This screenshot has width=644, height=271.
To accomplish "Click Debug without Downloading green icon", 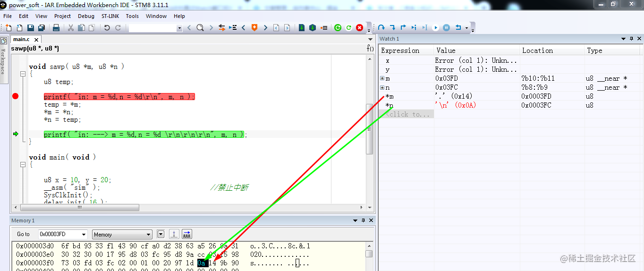I will click(x=348, y=28).
